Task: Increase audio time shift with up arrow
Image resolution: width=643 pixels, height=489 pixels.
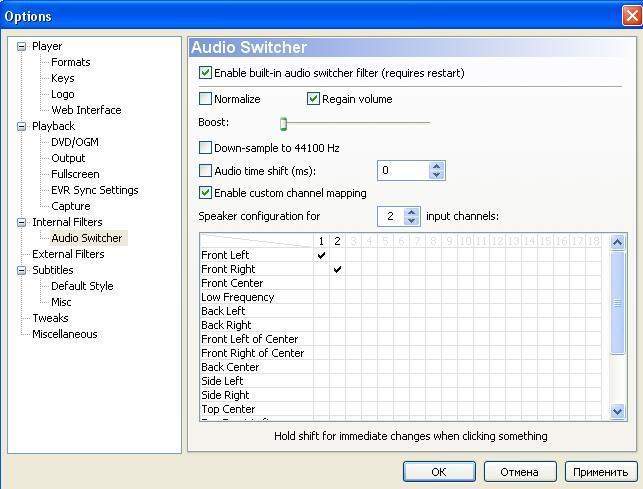Action: [436, 167]
